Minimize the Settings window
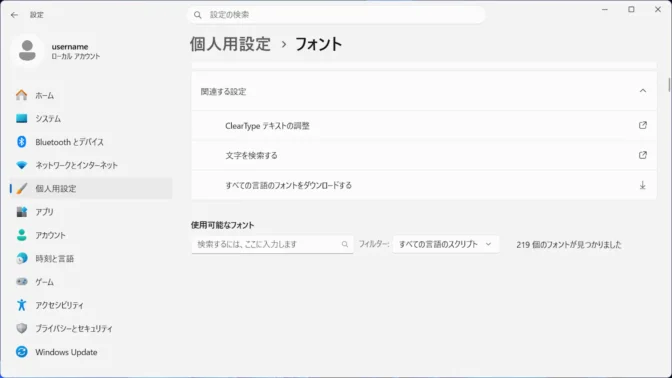This screenshot has width=672, height=378. tap(605, 9)
